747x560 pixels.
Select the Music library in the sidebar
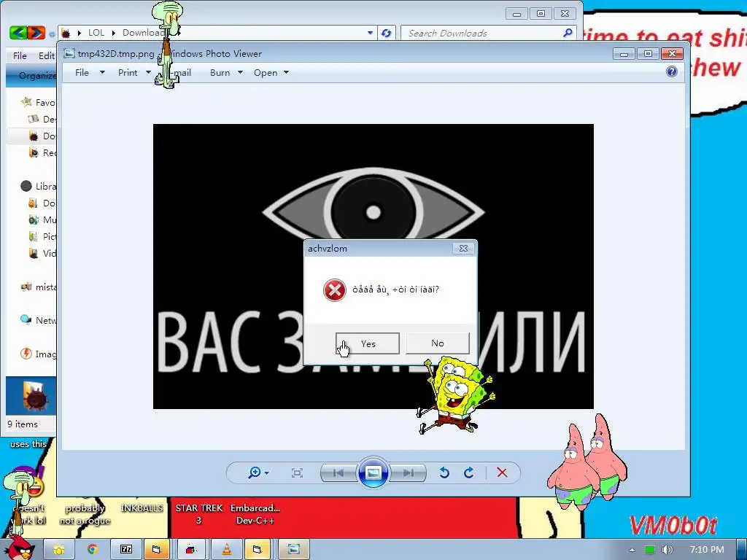(42, 219)
